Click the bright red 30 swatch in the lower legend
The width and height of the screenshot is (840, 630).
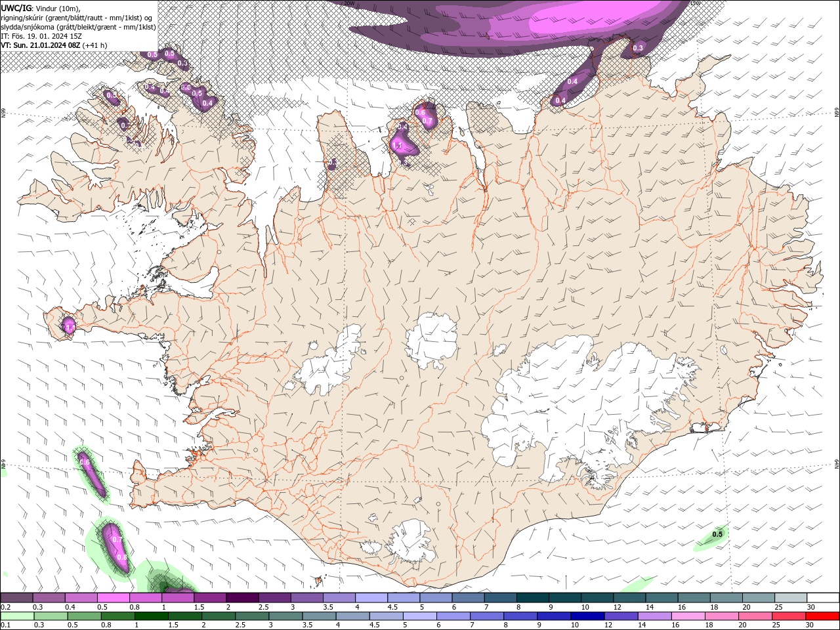click(x=822, y=616)
